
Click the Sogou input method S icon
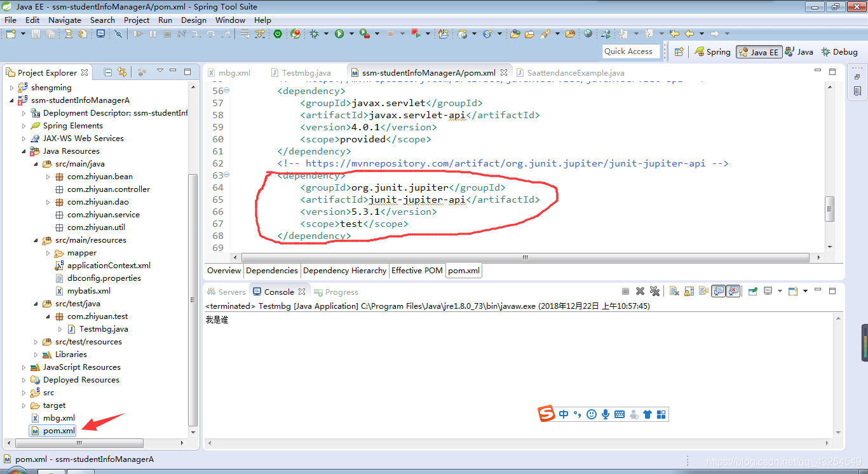click(546, 414)
